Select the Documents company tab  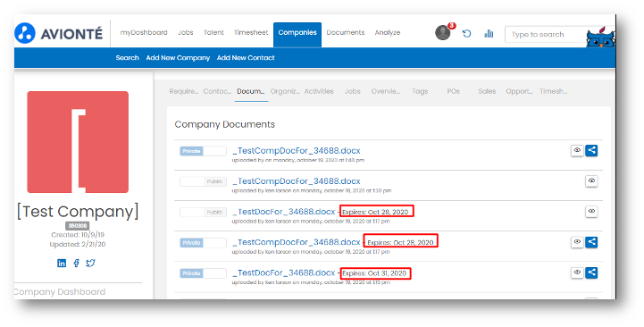tap(251, 91)
